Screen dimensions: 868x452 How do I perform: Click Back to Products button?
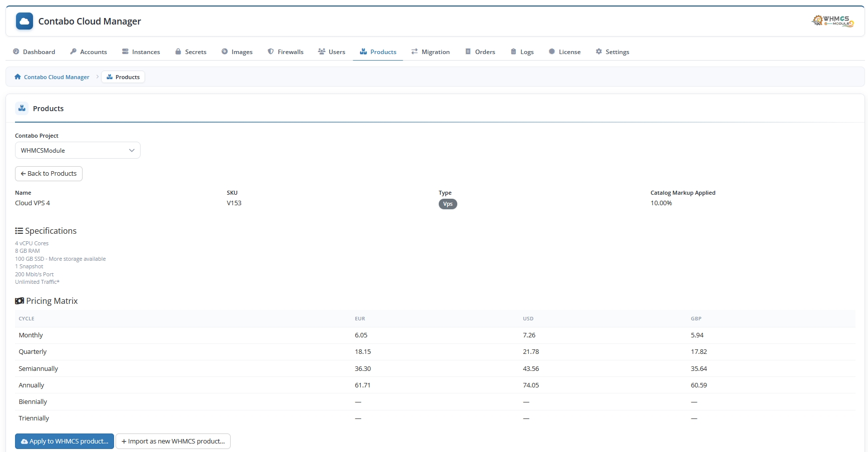click(49, 174)
